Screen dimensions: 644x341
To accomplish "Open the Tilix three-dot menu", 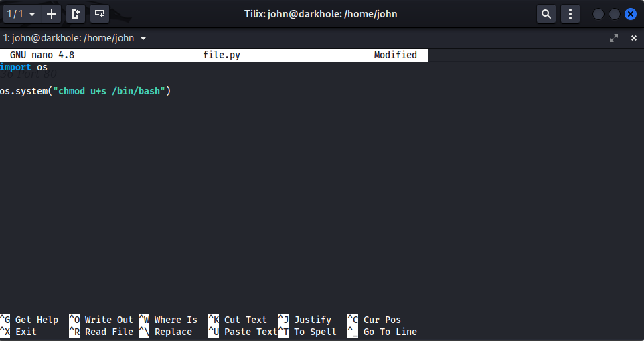I will pyautogui.click(x=570, y=13).
